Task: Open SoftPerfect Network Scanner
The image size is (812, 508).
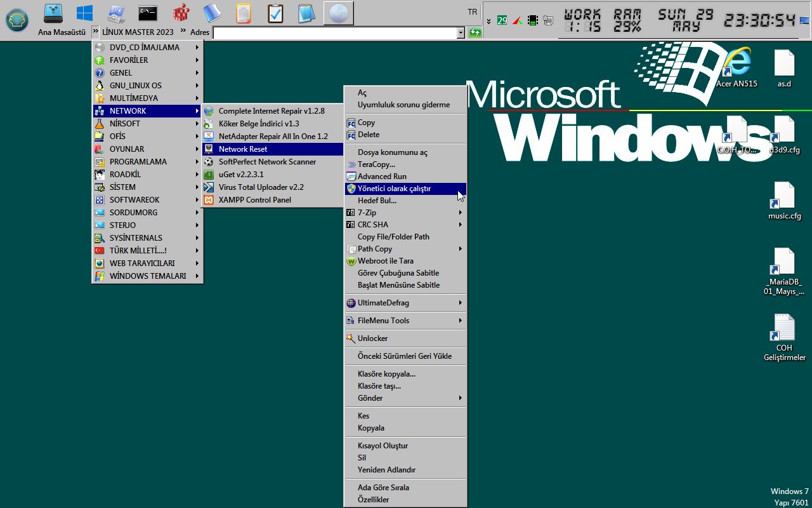Action: [x=273, y=162]
